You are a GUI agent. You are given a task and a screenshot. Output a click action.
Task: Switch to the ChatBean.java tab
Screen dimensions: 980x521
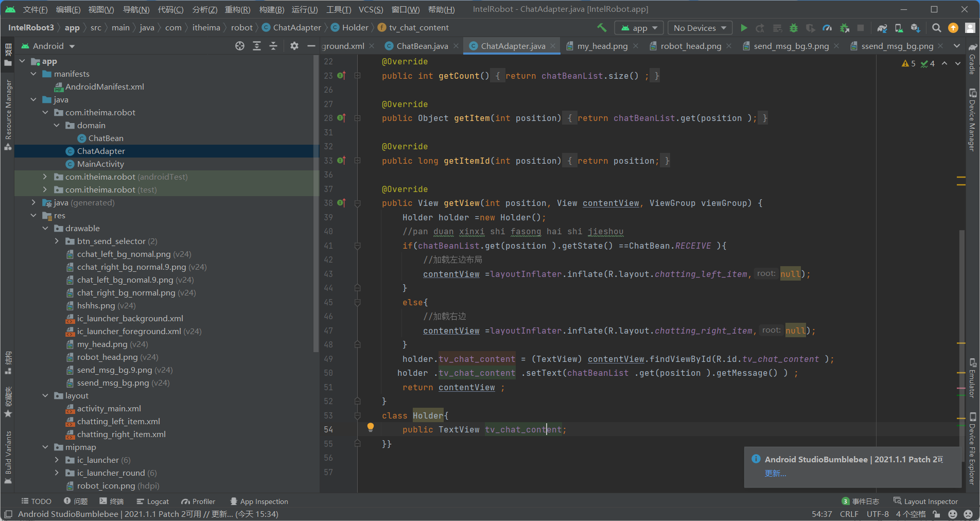(422, 46)
